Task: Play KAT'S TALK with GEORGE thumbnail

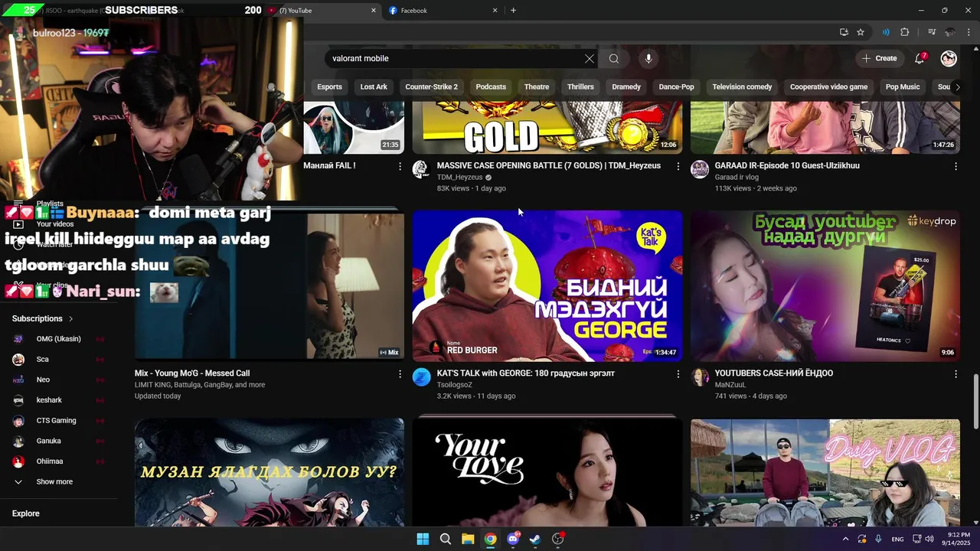Action: (547, 285)
